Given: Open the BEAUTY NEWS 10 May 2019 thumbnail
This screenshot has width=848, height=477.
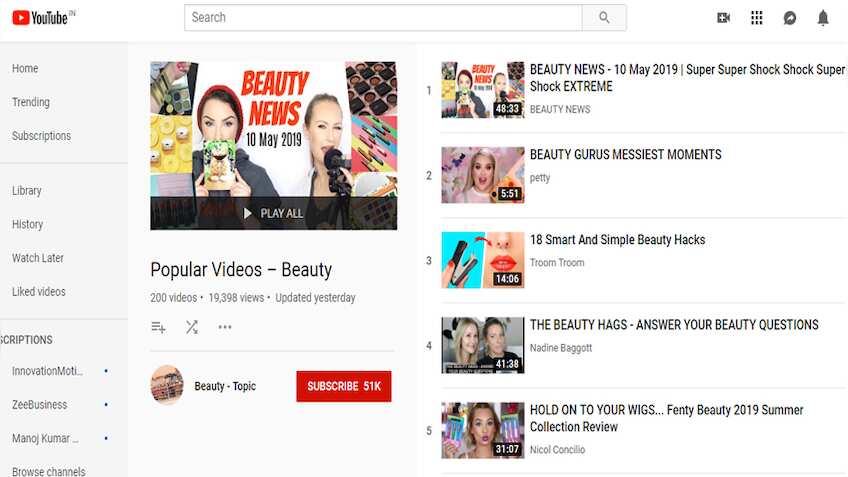Looking at the screenshot, I should pos(483,90).
